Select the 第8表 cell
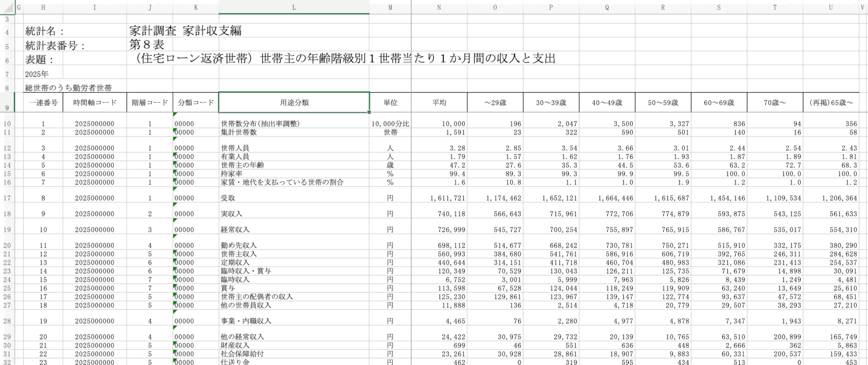 147,45
